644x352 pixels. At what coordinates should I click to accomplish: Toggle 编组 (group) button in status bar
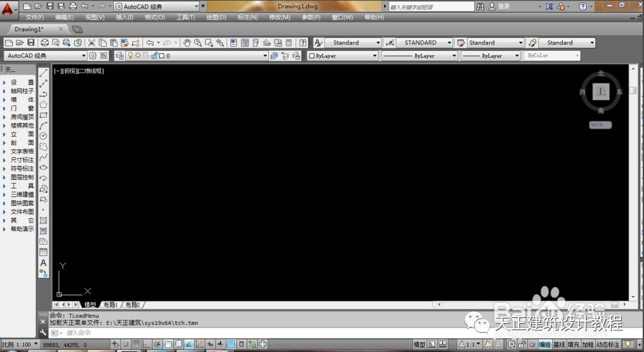coord(545,345)
